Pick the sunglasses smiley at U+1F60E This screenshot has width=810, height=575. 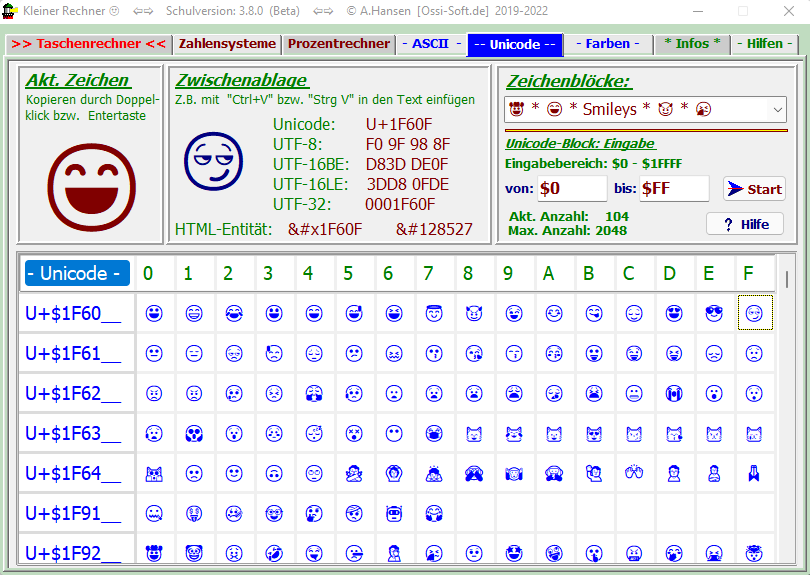714,314
